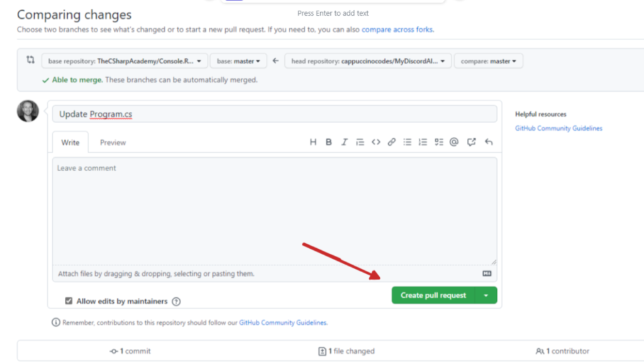
Task: Mention a user with @ icon
Action: coord(454,142)
